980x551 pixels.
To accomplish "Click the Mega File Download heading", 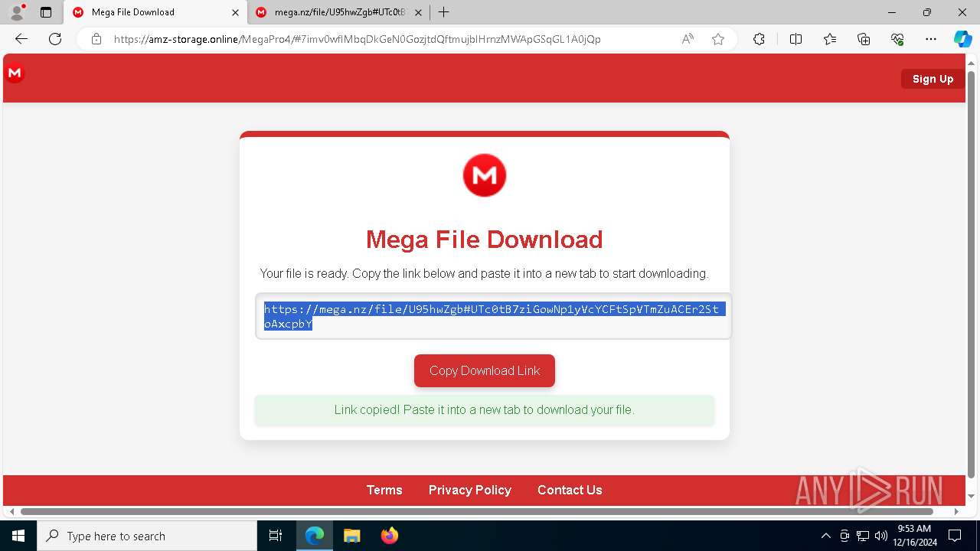I will tap(485, 240).
